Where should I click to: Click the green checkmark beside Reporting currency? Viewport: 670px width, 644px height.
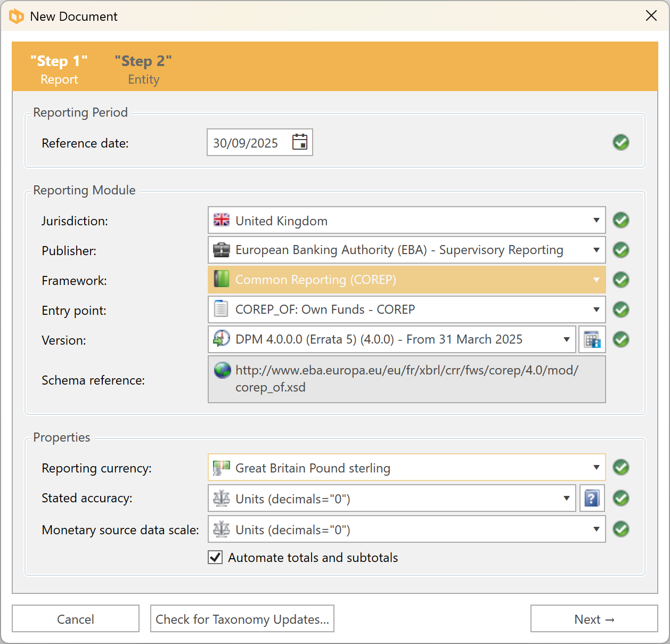tap(620, 468)
